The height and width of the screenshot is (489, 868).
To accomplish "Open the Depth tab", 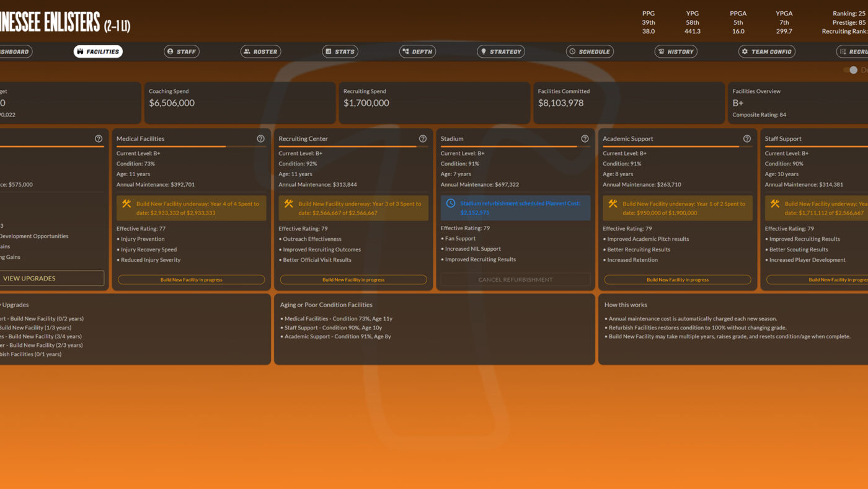I will pos(417,52).
